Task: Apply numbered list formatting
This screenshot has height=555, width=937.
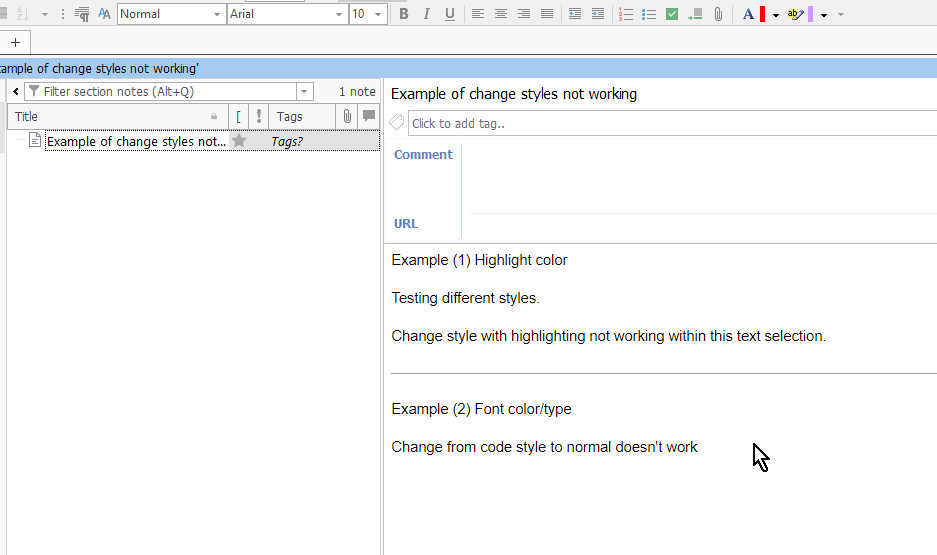Action: [x=626, y=14]
